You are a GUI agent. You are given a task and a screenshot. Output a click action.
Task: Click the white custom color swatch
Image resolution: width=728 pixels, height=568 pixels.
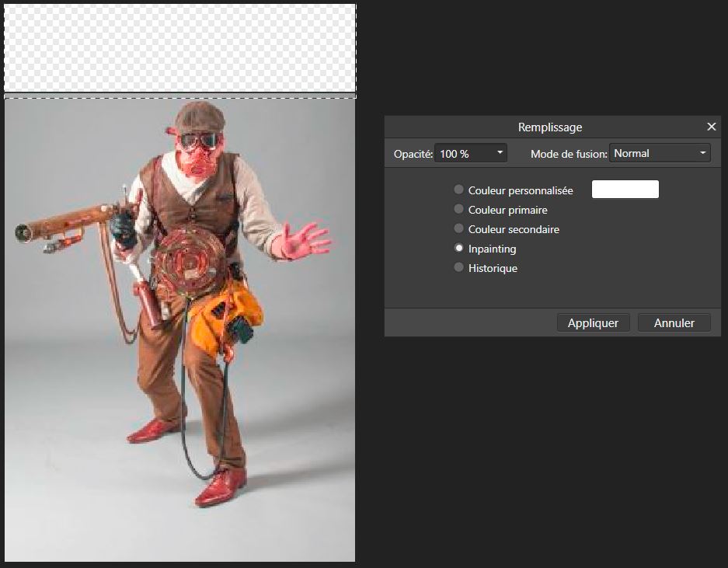coord(625,190)
